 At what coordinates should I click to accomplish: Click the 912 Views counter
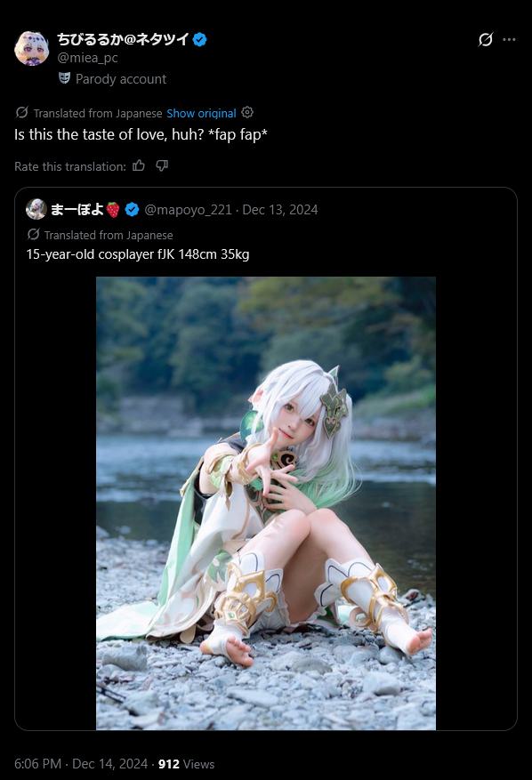click(186, 764)
